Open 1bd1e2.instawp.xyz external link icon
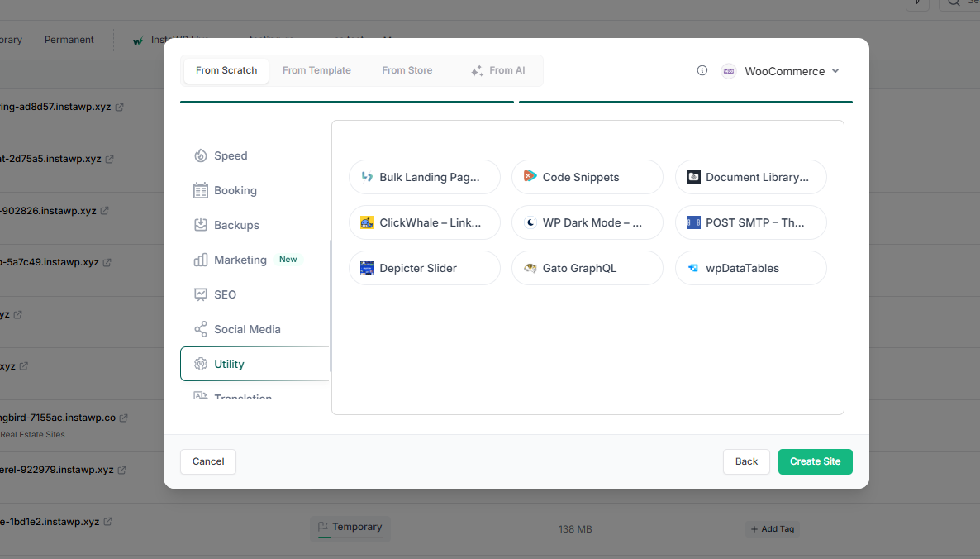The height and width of the screenshot is (559, 980). click(107, 522)
